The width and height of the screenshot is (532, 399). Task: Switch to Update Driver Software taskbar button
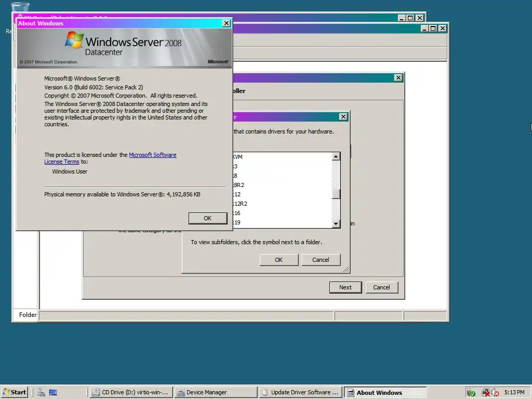point(301,392)
